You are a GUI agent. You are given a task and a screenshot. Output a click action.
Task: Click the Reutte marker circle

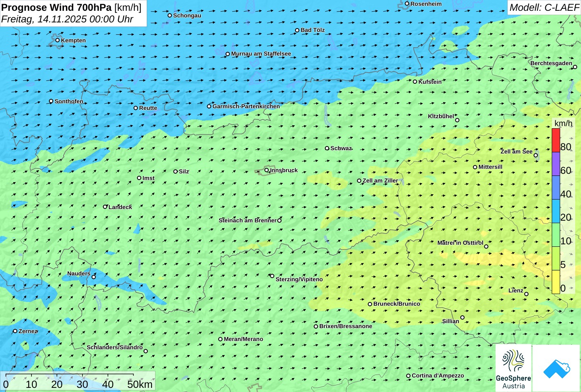136,108
